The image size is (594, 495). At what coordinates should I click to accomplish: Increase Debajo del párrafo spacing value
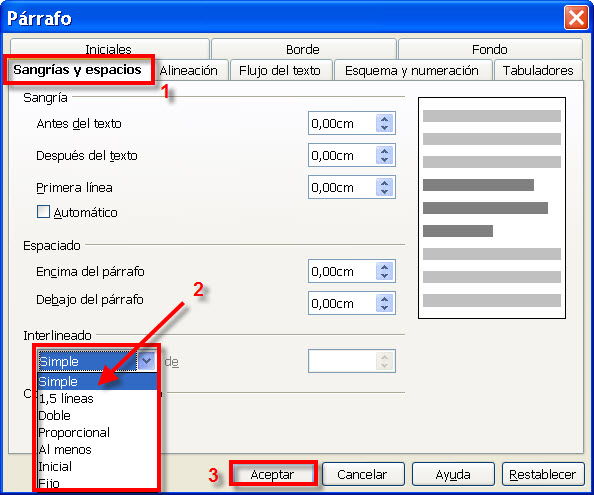385,299
